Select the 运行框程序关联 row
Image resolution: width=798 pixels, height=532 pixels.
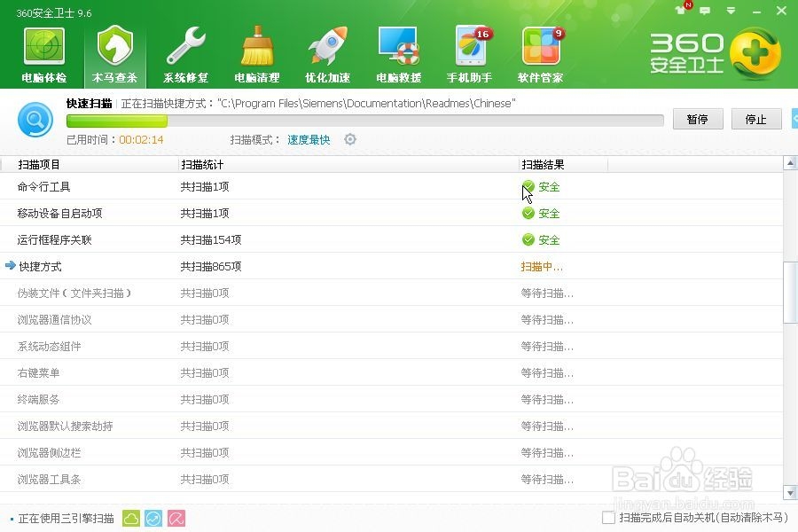(x=391, y=239)
